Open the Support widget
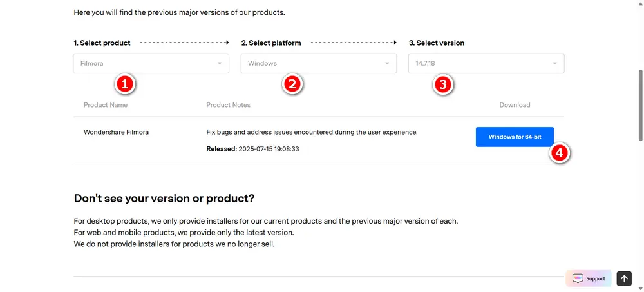 [589, 278]
